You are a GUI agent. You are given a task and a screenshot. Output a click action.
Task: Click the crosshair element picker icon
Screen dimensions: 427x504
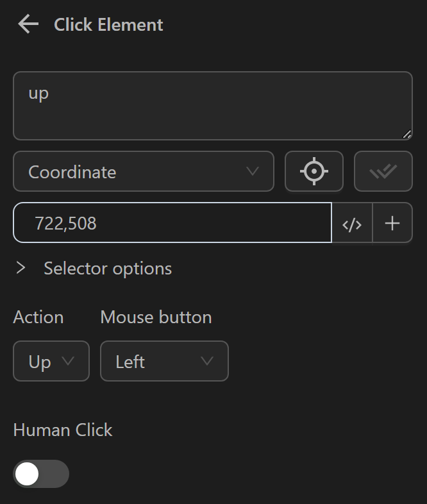point(314,171)
